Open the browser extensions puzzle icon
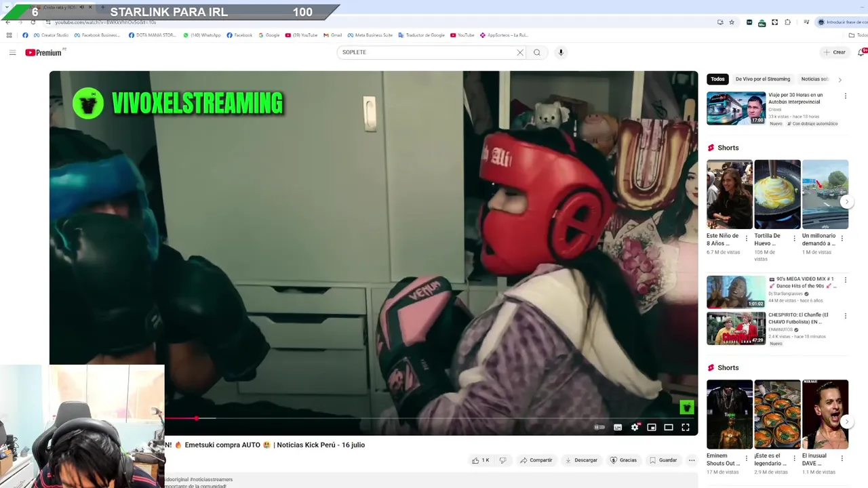This screenshot has width=868, height=488. [787, 22]
